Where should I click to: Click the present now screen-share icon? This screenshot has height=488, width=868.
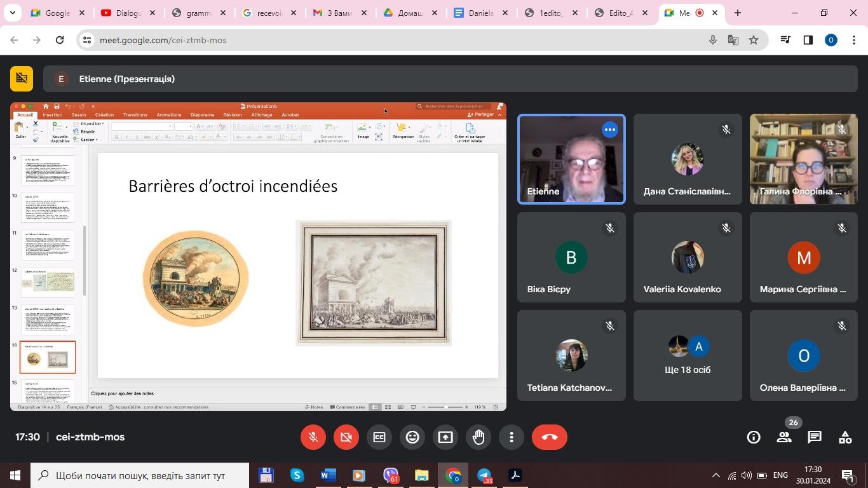pos(445,437)
